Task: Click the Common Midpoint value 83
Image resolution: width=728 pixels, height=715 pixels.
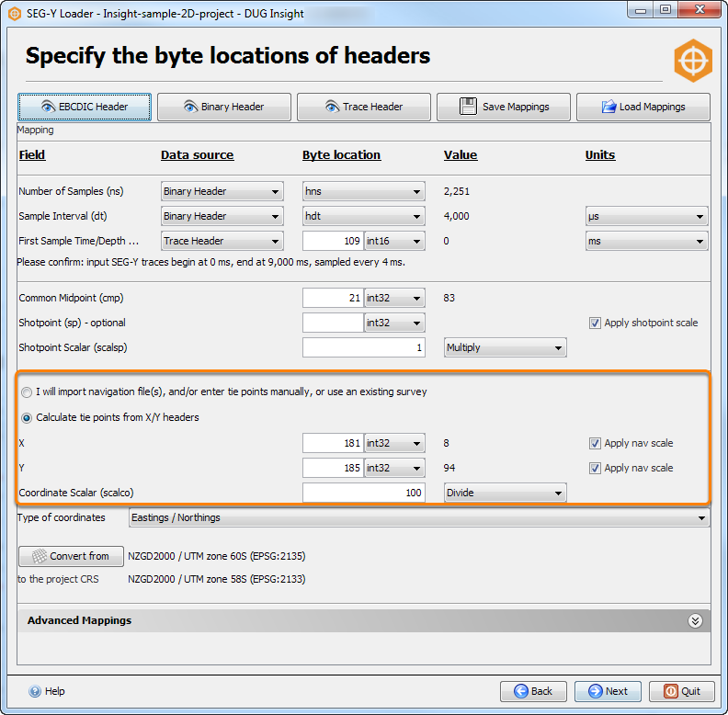Action: pyautogui.click(x=449, y=298)
